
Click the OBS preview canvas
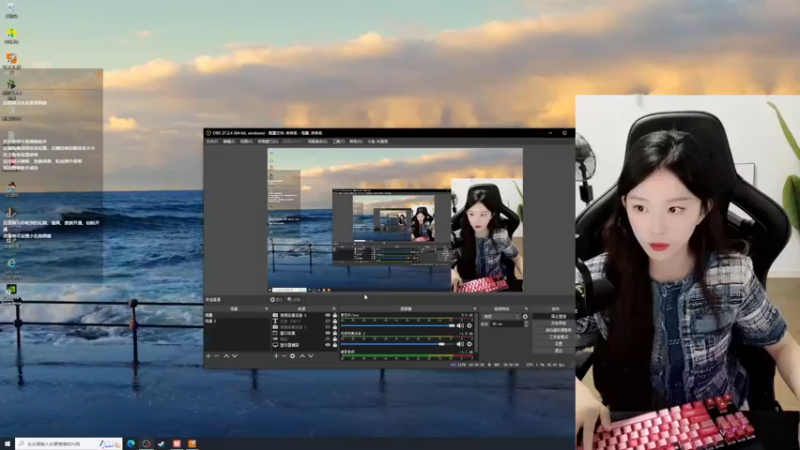pos(395,220)
